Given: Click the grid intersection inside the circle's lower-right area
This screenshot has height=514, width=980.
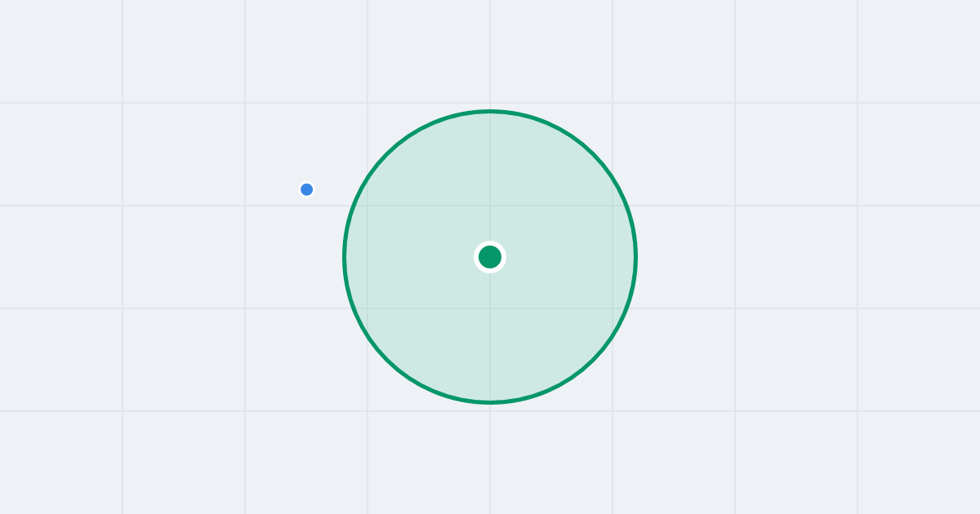Looking at the screenshot, I should click(612, 308).
